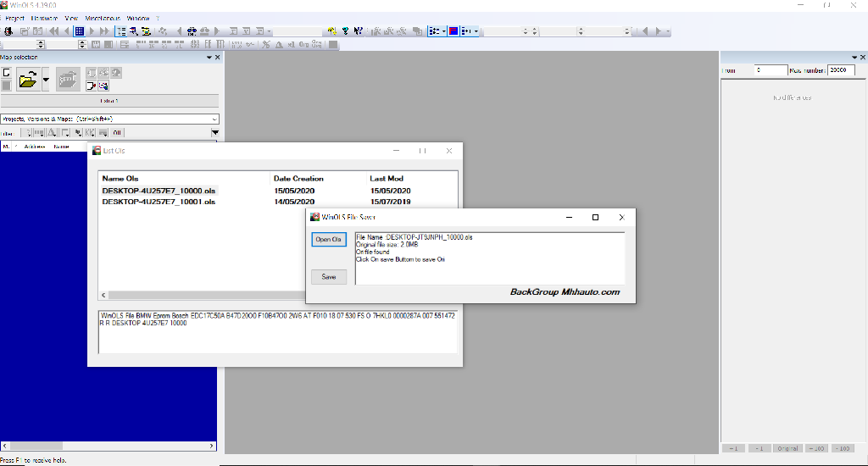Image resolution: width=868 pixels, height=466 pixels.
Task: Click the bell-shaped icon in second toolbar
Action: point(279,44)
